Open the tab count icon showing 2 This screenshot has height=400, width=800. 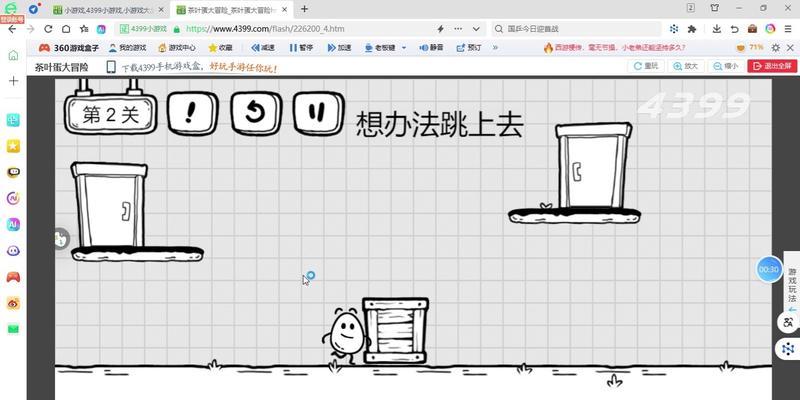691,8
